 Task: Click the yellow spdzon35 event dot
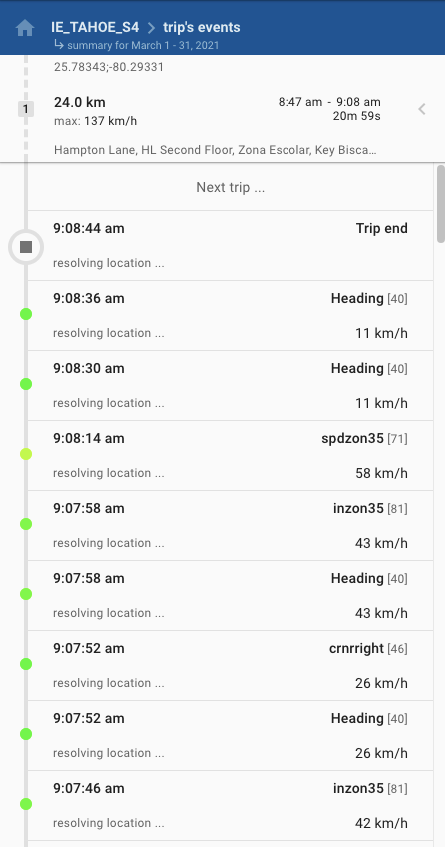[x=25, y=454]
